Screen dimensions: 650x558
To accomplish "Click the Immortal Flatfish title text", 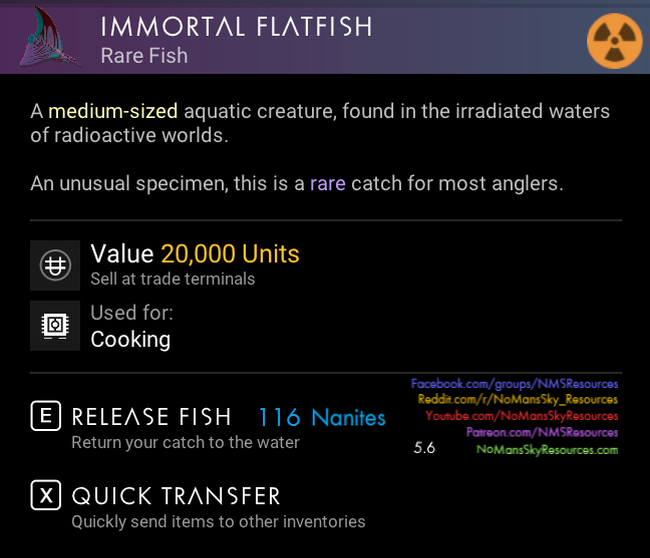I will [x=236, y=26].
